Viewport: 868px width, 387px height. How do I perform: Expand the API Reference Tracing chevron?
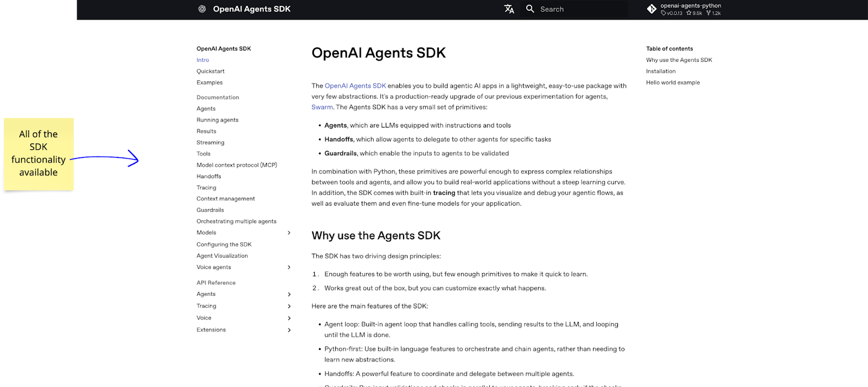click(x=289, y=306)
